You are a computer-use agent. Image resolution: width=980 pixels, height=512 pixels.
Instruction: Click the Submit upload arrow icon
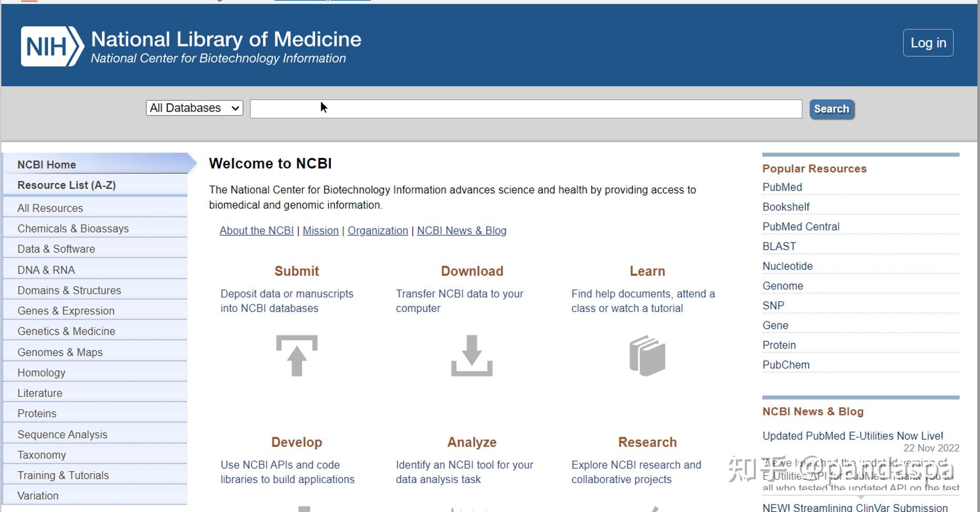point(297,356)
